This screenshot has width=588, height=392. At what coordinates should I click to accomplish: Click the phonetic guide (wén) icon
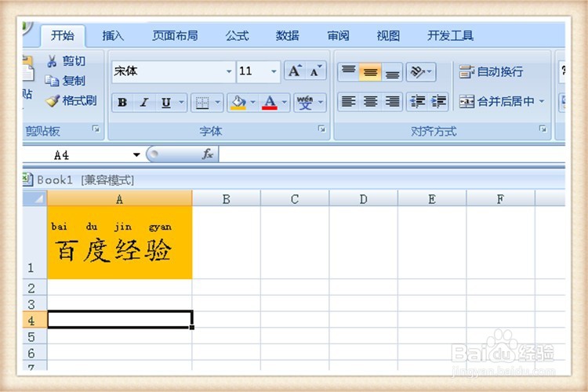coord(305,102)
